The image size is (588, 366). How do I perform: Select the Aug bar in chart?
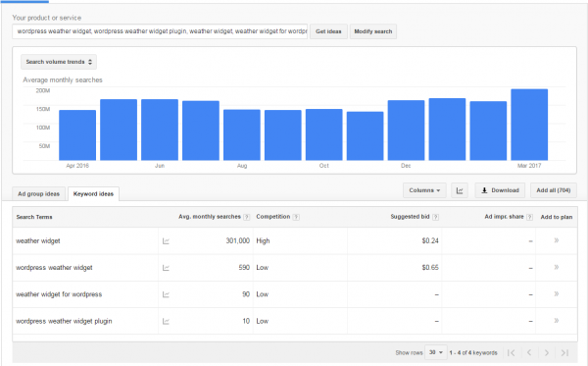tap(242, 135)
